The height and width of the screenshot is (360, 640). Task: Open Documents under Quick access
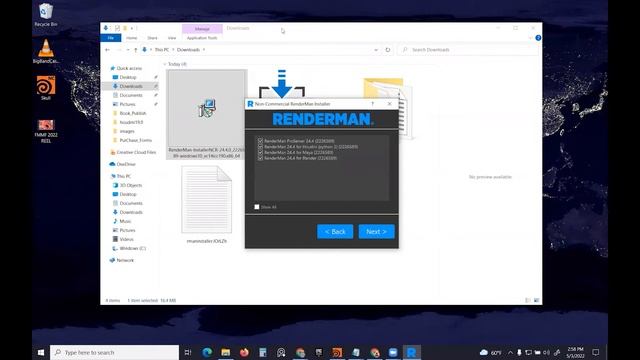(x=131, y=95)
